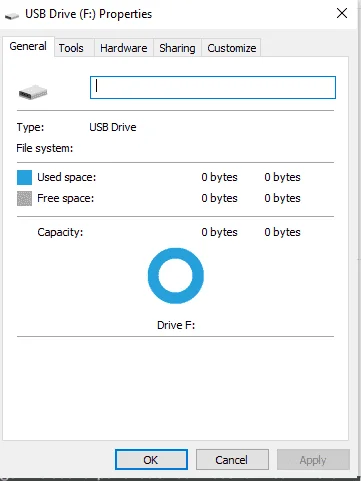Click the window title 'USB Drive (F:) Properties'
This screenshot has width=361, height=481.
[89, 14]
